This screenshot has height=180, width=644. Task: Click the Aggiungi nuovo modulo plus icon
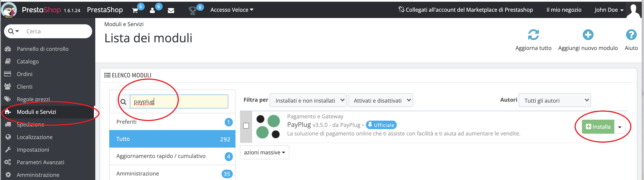[x=588, y=35]
